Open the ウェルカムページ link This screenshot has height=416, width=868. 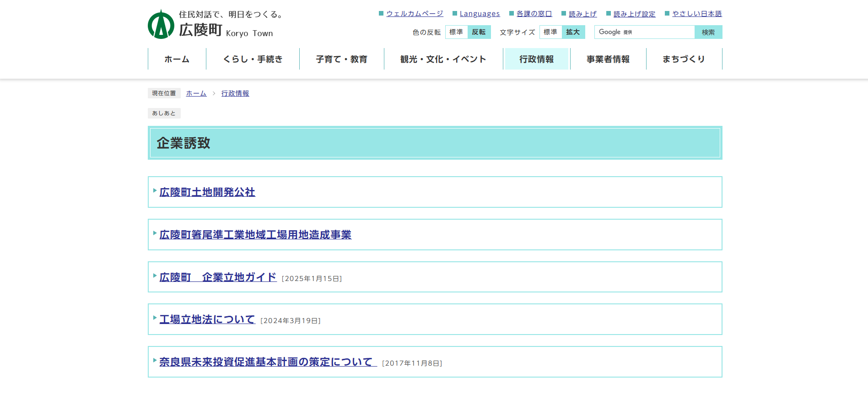[415, 14]
